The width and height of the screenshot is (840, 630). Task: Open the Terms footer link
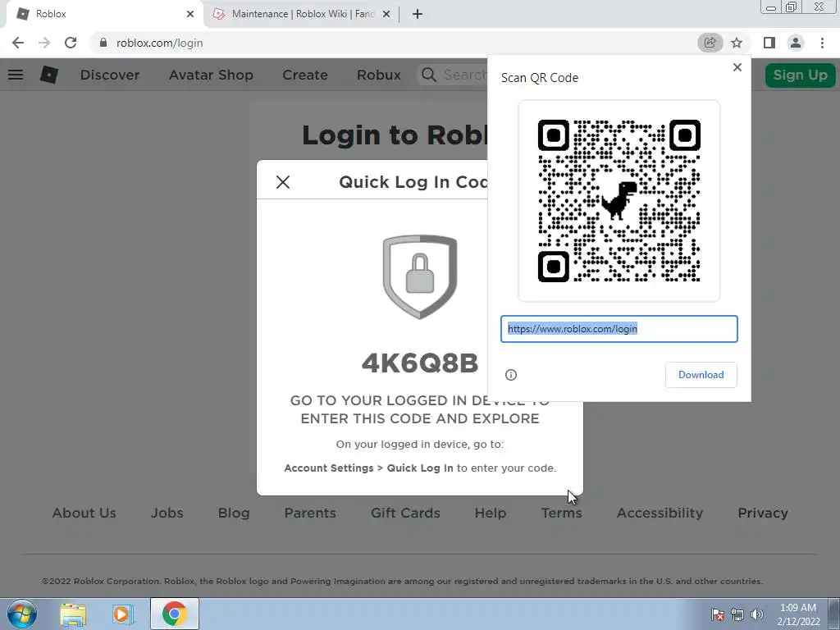click(x=561, y=513)
